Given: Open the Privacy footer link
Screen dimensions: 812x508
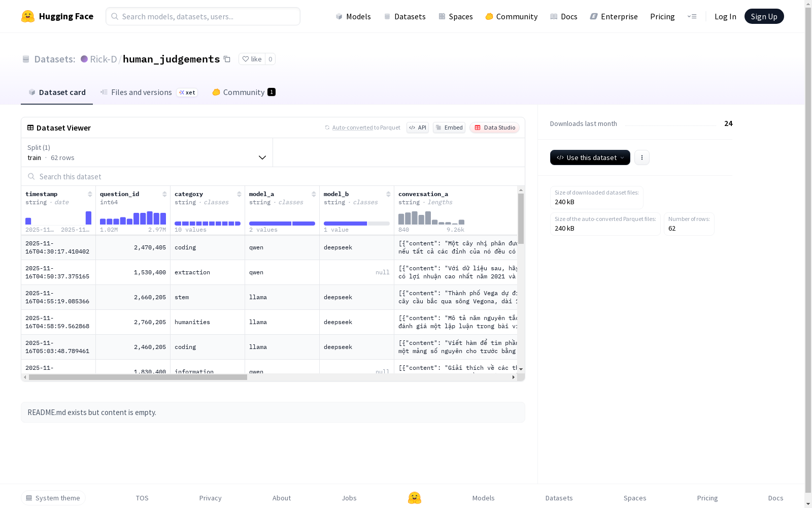Looking at the screenshot, I should 211,498.
